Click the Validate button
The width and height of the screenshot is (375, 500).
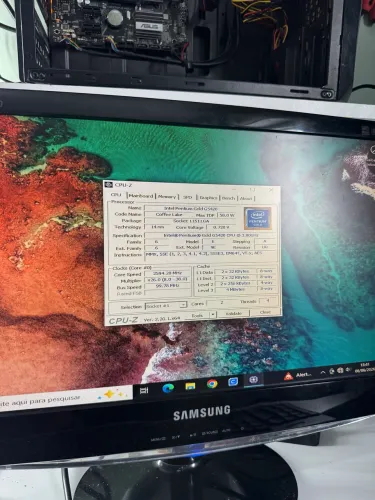pos(234,313)
